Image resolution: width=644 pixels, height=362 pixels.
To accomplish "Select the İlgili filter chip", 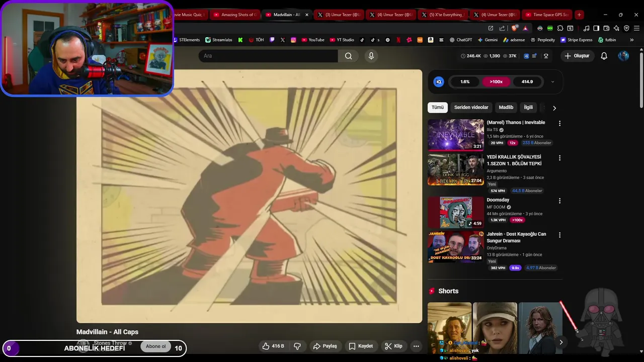I will (x=528, y=108).
